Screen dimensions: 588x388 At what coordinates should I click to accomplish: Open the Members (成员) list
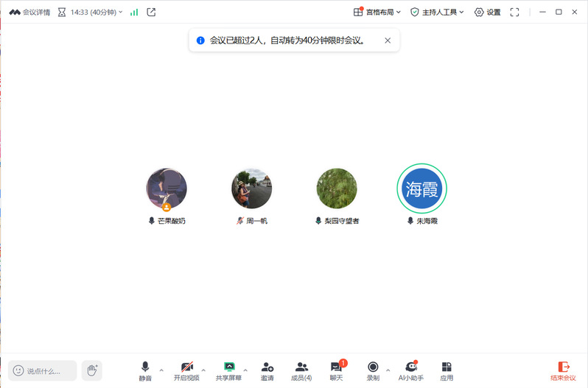click(x=301, y=370)
